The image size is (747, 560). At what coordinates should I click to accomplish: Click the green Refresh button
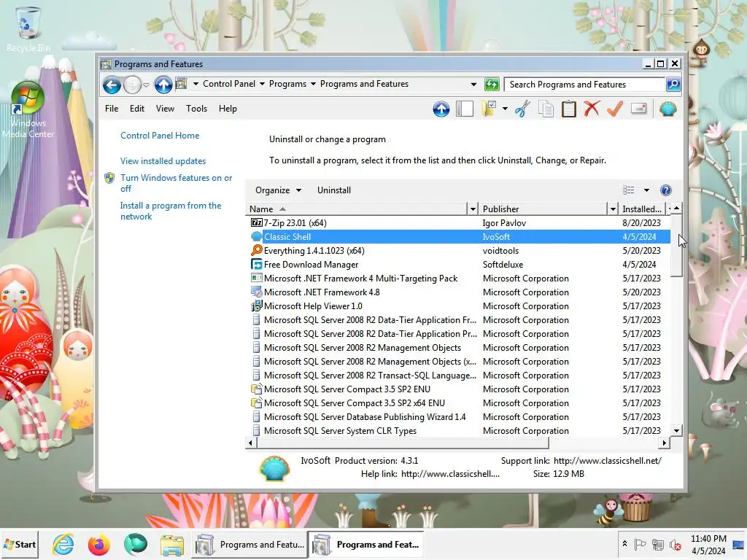pyautogui.click(x=492, y=85)
